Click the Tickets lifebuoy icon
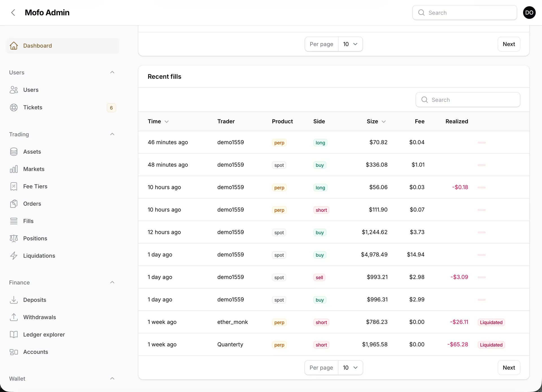542x392 pixels. [14, 107]
